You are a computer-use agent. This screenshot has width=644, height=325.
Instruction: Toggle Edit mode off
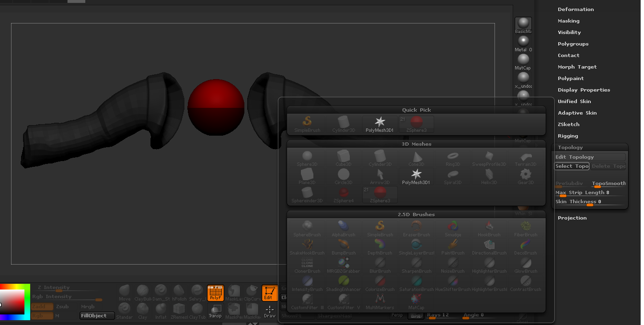pyautogui.click(x=270, y=293)
